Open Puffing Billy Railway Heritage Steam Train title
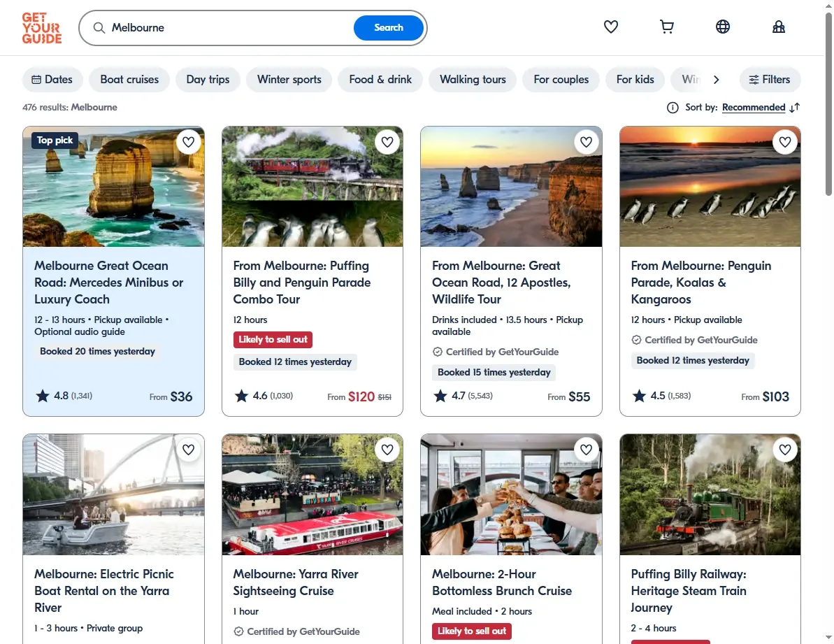 [x=689, y=590]
